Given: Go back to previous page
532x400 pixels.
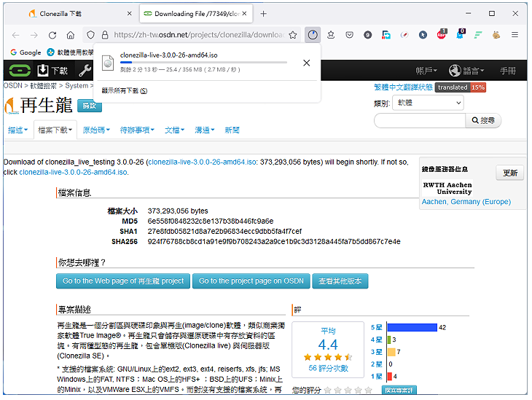Looking at the screenshot, I should tap(15, 35).
